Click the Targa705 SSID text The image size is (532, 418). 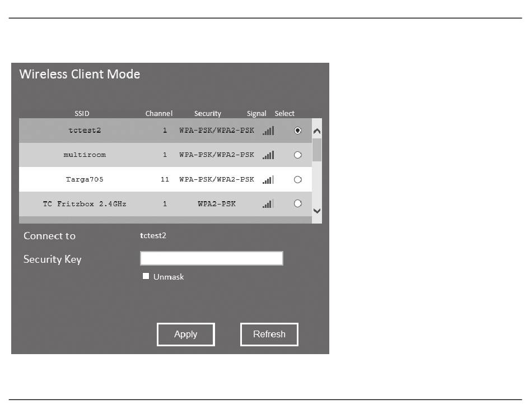click(85, 179)
